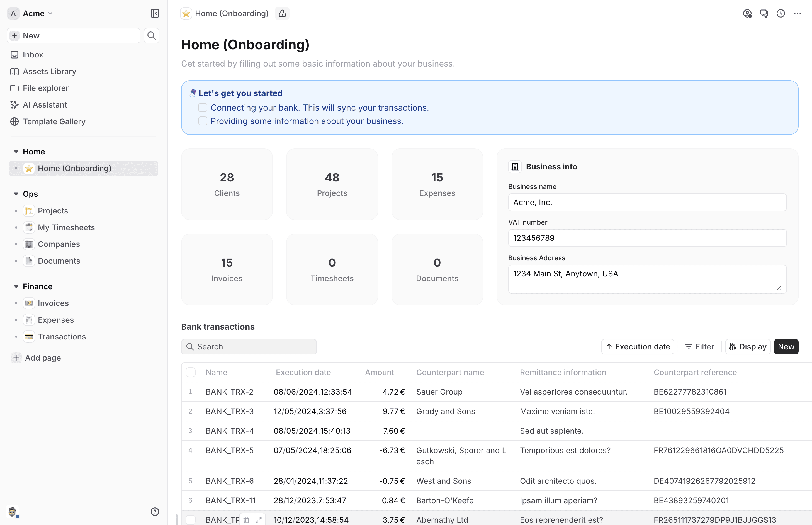Select the checkbox for row BANK_TRX-2

pos(191,392)
